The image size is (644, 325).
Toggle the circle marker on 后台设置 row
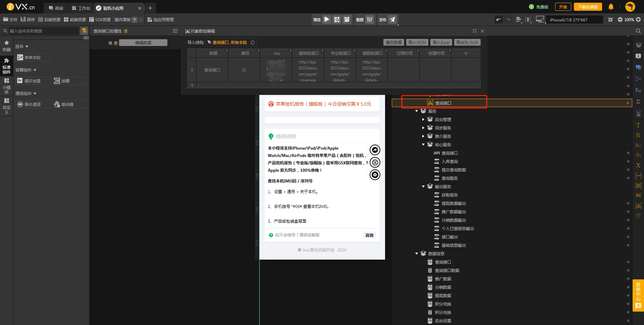(628, 321)
